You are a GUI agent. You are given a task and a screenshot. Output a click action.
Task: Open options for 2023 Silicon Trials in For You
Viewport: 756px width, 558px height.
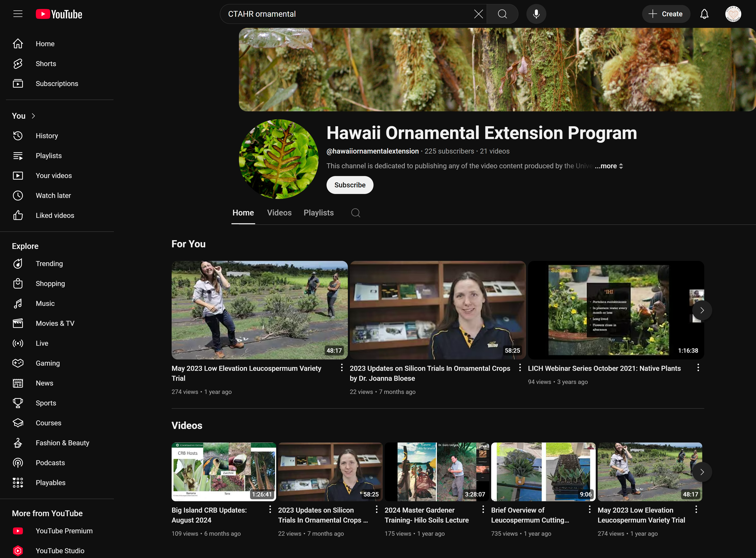[x=520, y=367]
